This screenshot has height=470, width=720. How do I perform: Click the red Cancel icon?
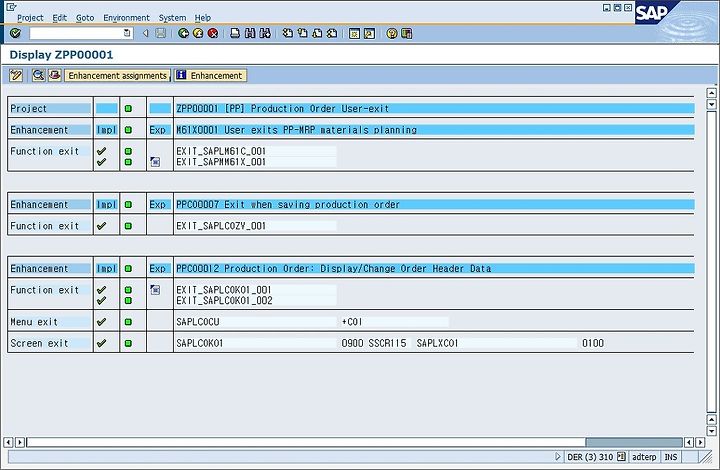213,33
